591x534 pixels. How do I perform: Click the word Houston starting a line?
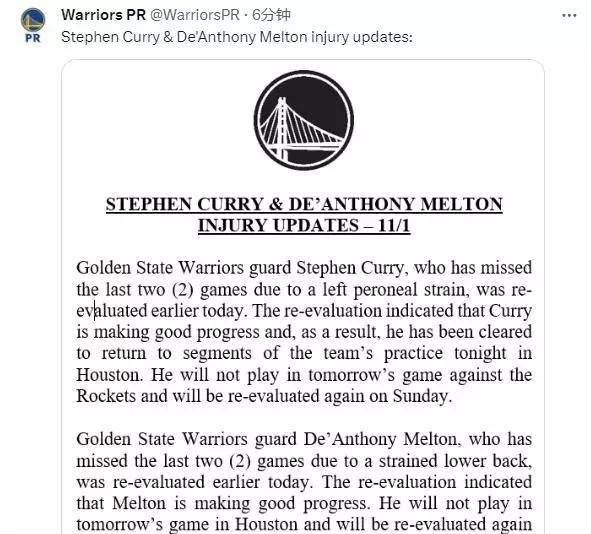[109, 375]
